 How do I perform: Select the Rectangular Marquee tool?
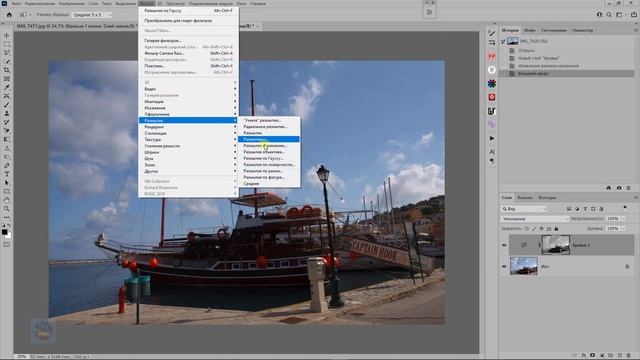coord(7,44)
